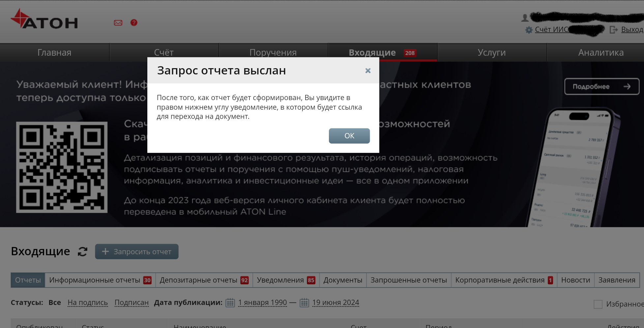Open the start date calendar icon
The height and width of the screenshot is (328, 644).
230,303
